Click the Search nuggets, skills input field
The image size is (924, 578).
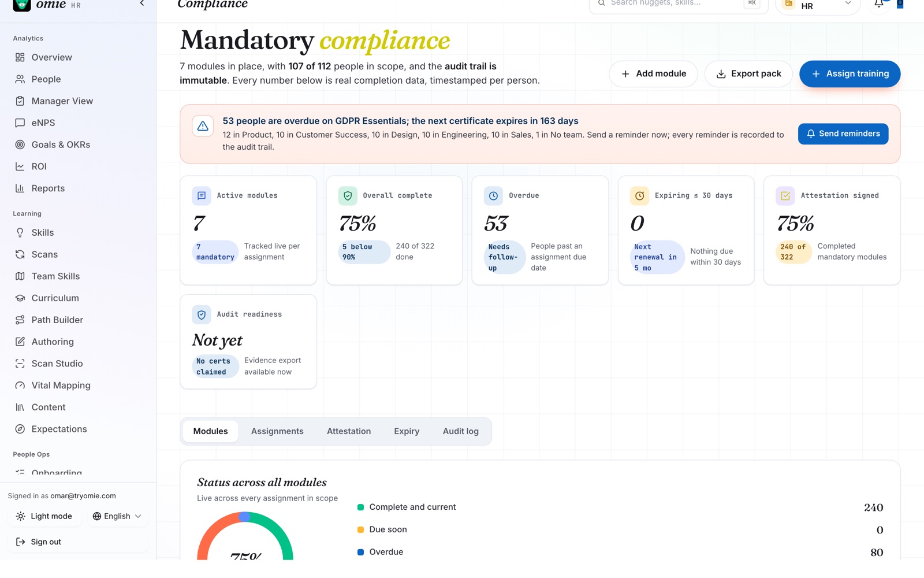[679, 5]
